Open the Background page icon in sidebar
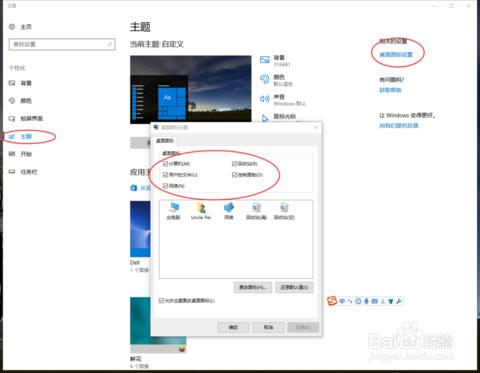This screenshot has width=480, height=373. pyautogui.click(x=12, y=83)
